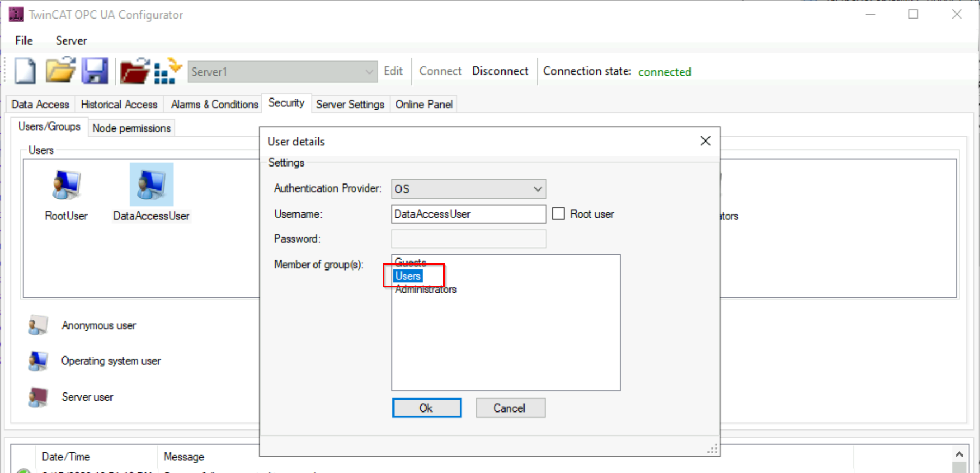Click the Operating system user icon

(x=38, y=361)
